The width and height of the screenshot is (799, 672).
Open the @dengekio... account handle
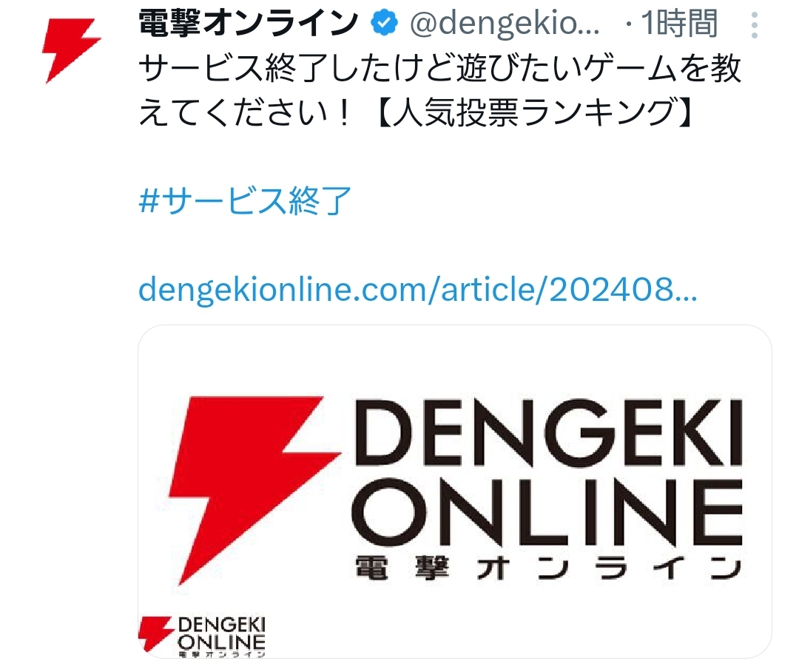coord(505,24)
